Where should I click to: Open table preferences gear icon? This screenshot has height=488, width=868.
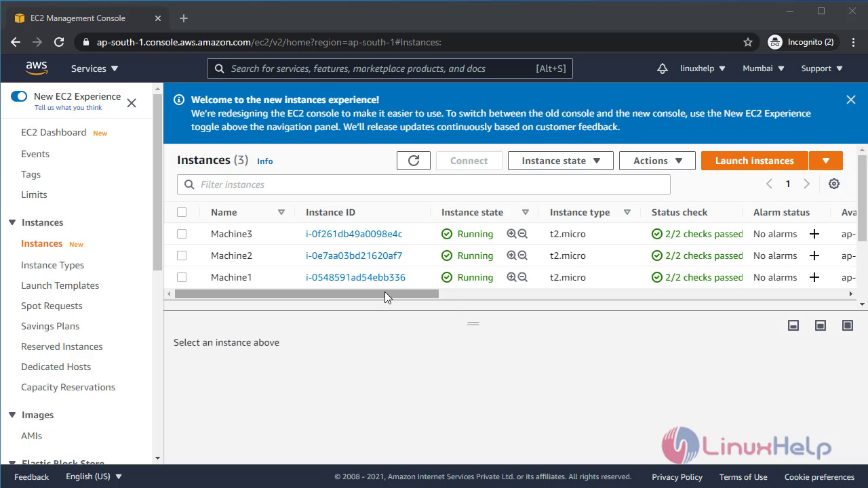(834, 184)
